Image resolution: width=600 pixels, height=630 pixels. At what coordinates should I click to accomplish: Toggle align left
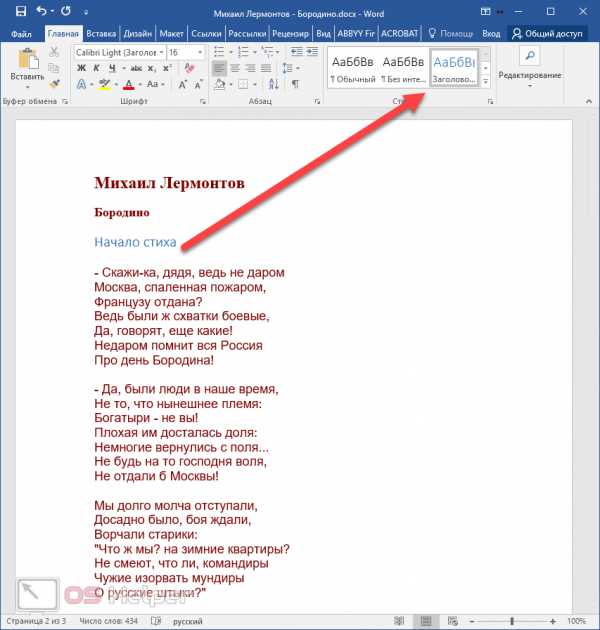tap(219, 68)
